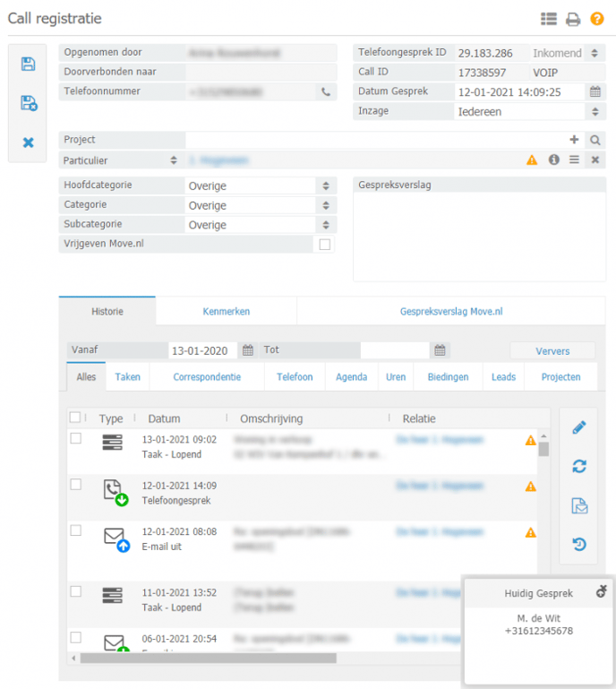
Task: Click the warning triangle in Particulier row
Action: (532, 160)
